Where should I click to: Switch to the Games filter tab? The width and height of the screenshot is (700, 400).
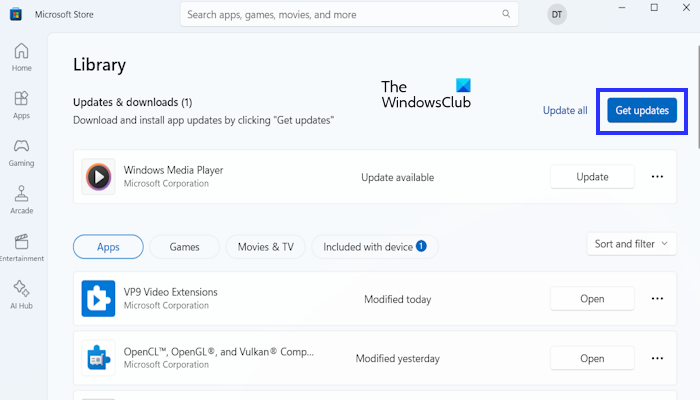(x=184, y=247)
